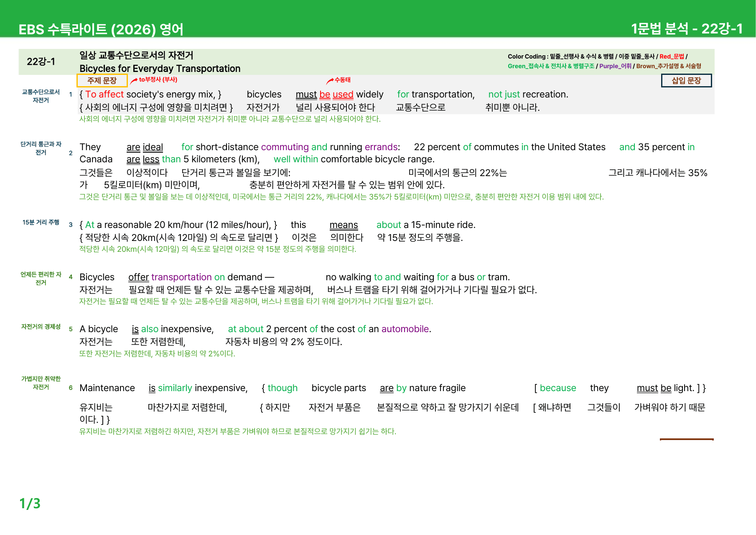Click green conjunction 'because'

tap(558, 388)
